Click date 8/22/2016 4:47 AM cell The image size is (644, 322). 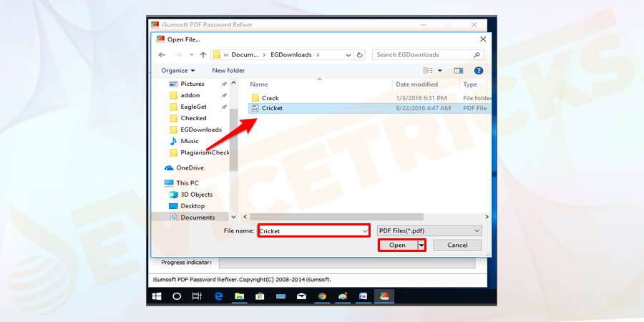(x=423, y=109)
